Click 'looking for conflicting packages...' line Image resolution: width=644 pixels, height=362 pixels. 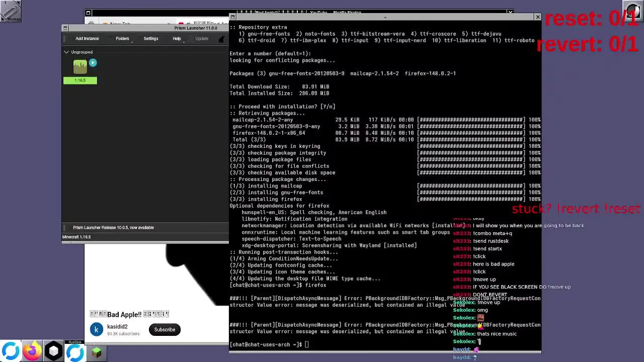pyautogui.click(x=282, y=60)
